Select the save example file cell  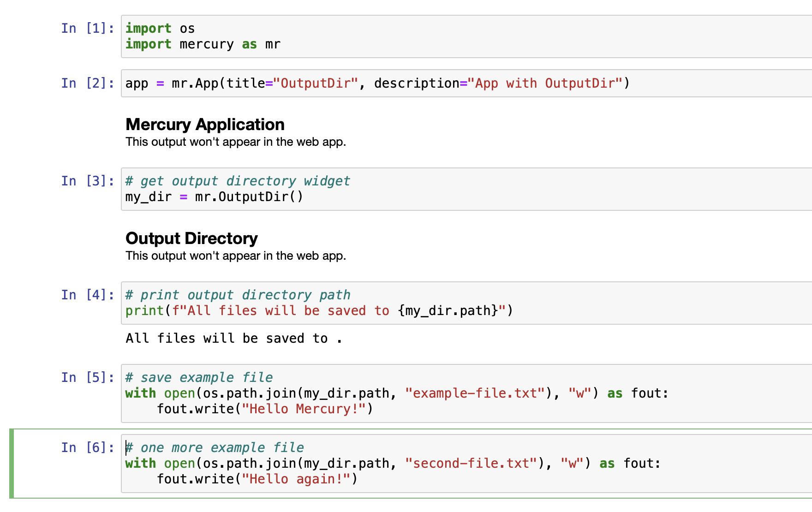323,393
